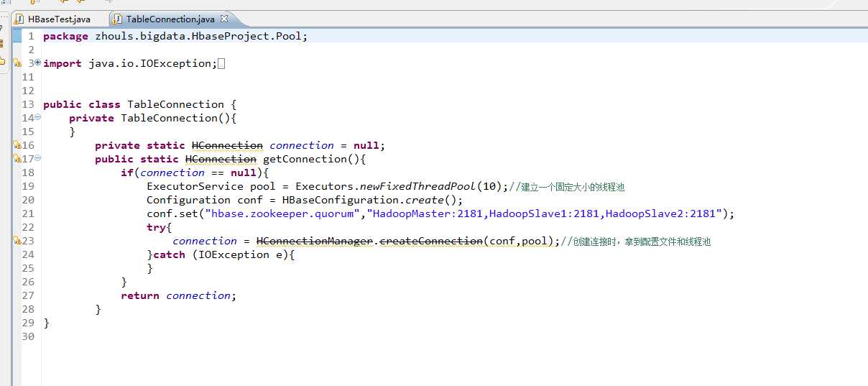The image size is (868, 386).
Task: Click the Chinese comment on line 23
Action: point(636,242)
